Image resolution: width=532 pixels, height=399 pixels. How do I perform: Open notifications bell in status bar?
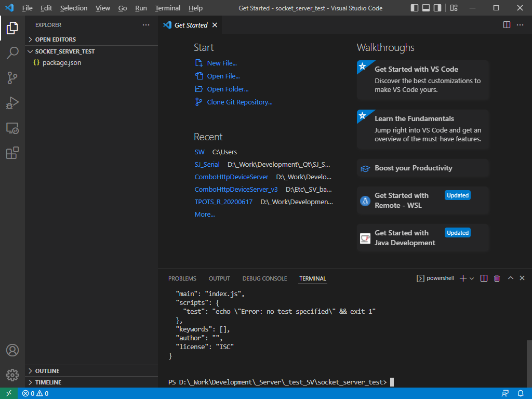pyautogui.click(x=521, y=394)
